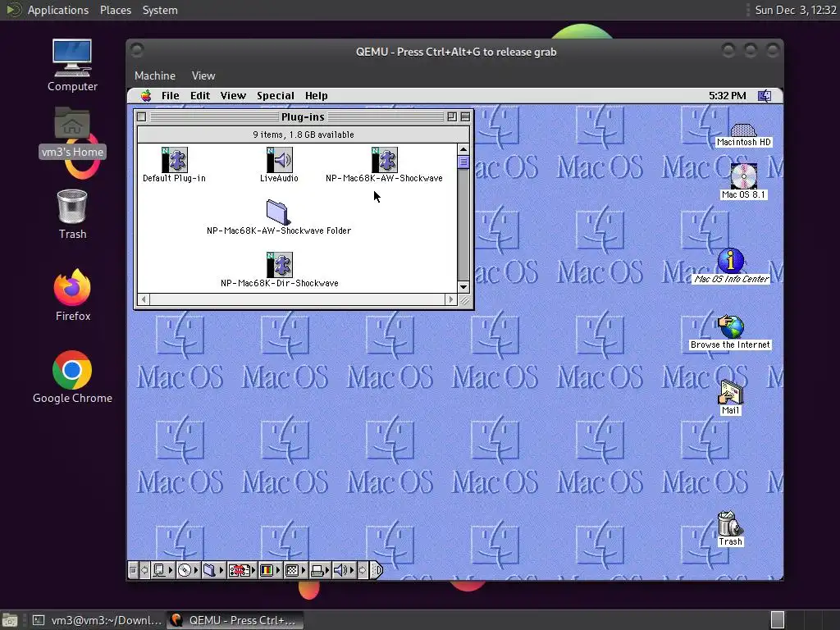840x630 pixels.
Task: Click the Control Strip right scroll arrow
Action: click(363, 570)
